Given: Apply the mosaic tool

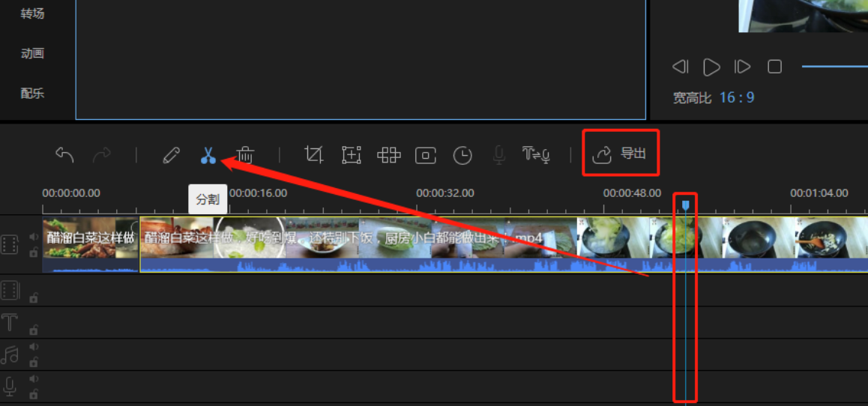Looking at the screenshot, I should tap(388, 155).
